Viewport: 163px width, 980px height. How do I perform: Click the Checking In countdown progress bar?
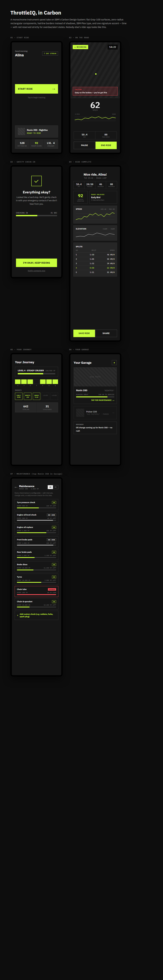[37, 216]
